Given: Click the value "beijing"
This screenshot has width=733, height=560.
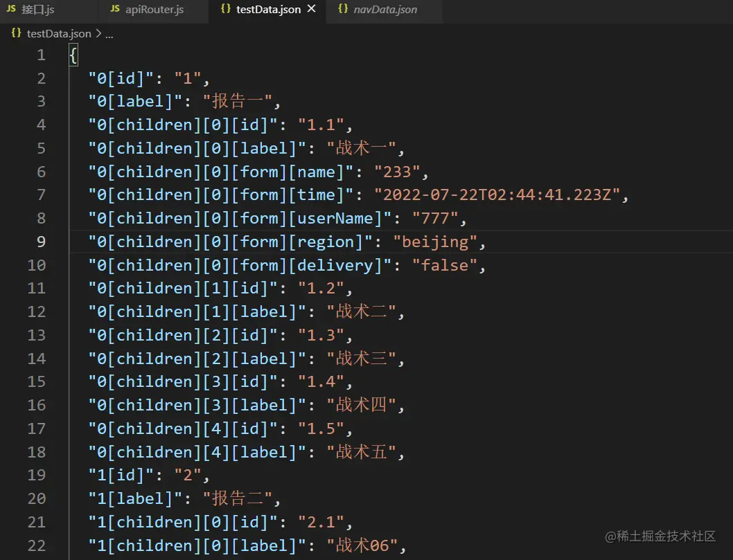Looking at the screenshot, I should pos(435,242).
